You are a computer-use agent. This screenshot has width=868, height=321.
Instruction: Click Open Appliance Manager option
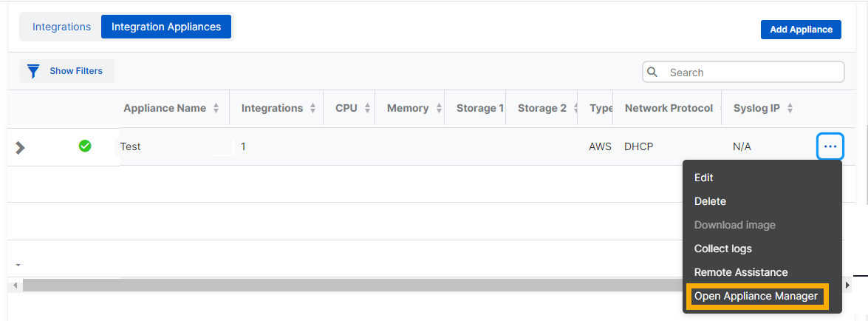756,297
